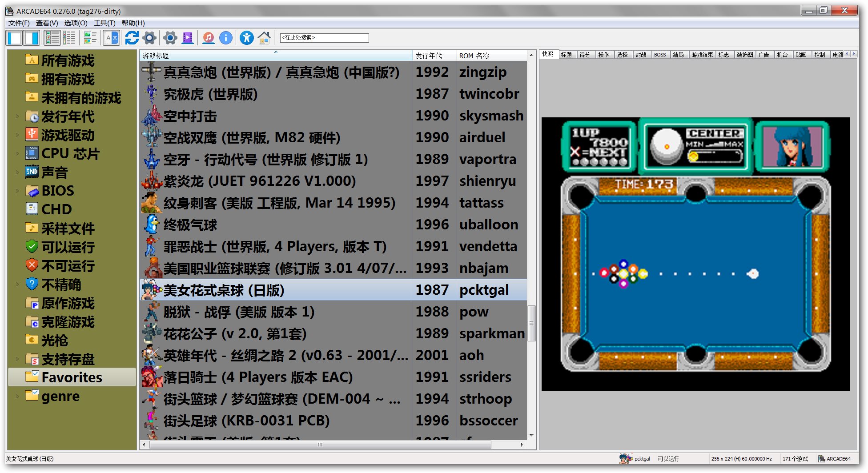This screenshot has height=473, width=868.
Task: Click the game list vertical scrollbar thumb
Action: tap(531, 323)
